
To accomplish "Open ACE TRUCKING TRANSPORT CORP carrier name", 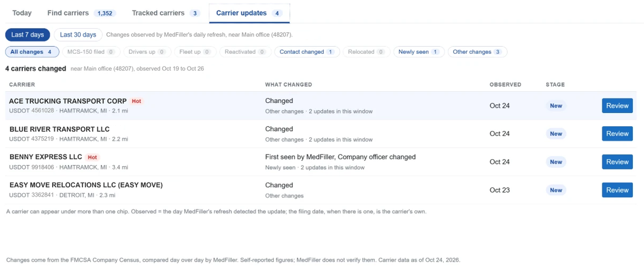I will pyautogui.click(x=68, y=101).
